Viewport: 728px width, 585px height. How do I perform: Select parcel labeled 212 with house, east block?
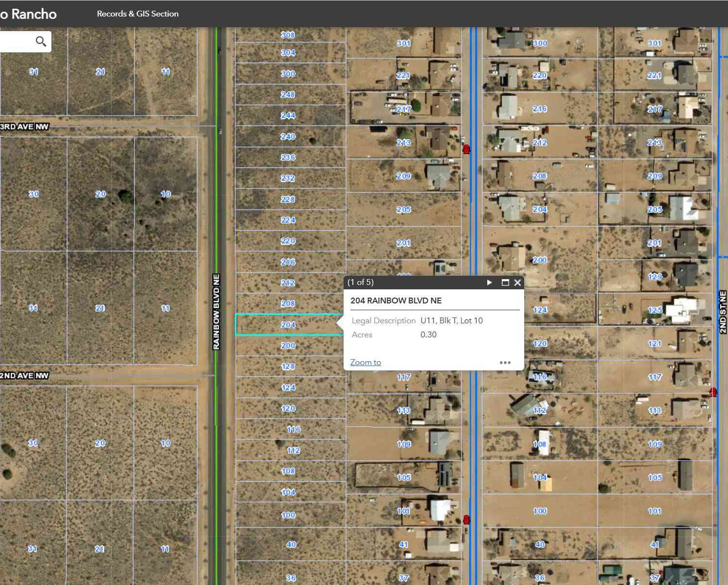point(540,143)
